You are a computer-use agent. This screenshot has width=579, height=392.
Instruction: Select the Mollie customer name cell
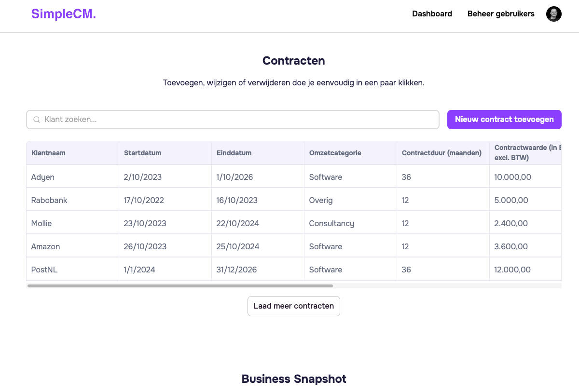click(41, 223)
